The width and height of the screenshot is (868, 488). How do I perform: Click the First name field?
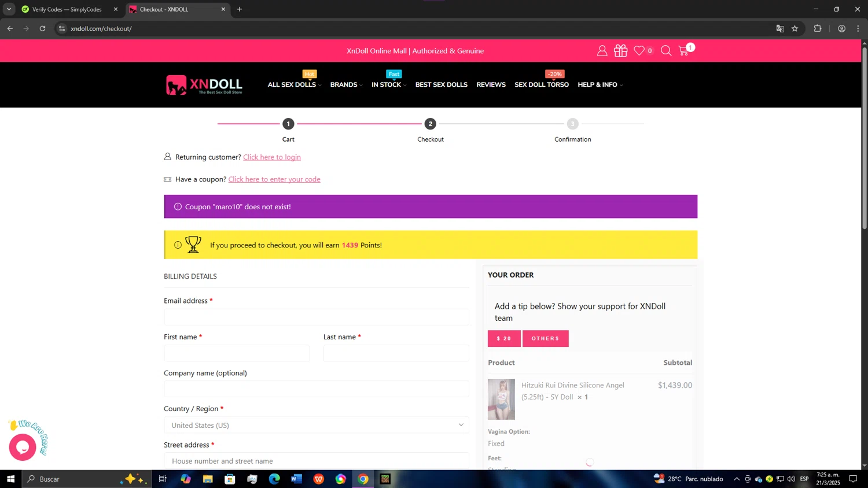click(x=237, y=353)
